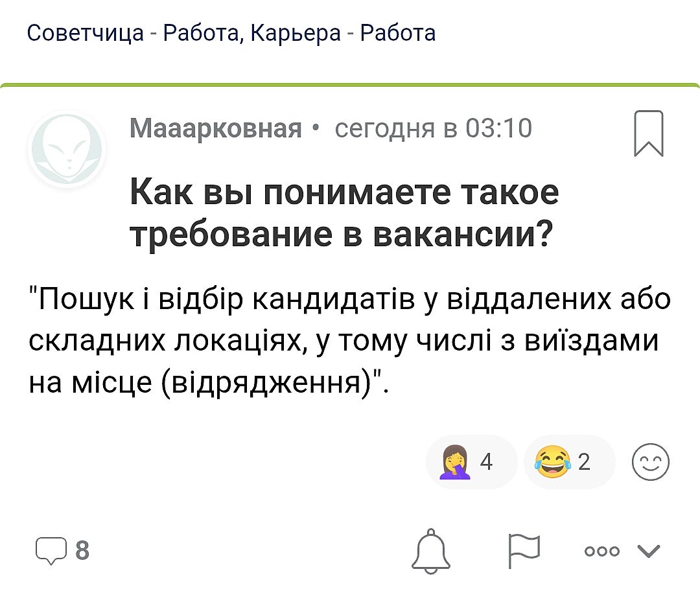700x589 pixels.
Task: Open the add-reaction smiley face
Action: (650, 463)
